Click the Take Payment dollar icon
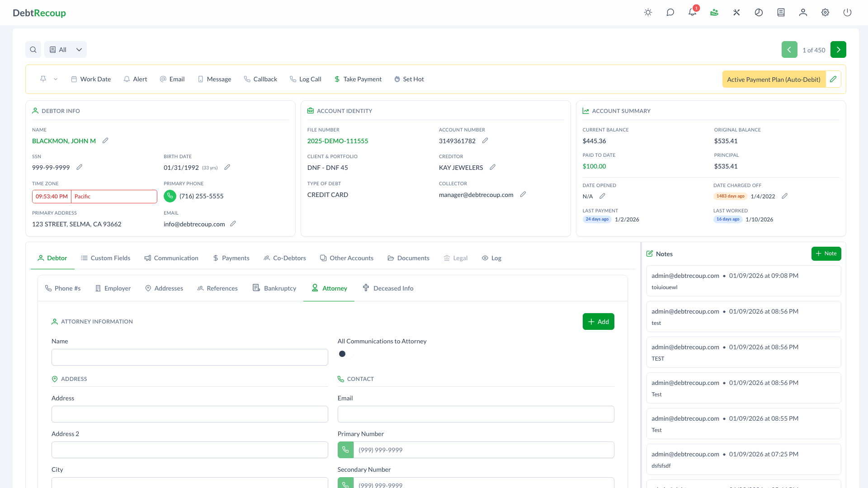The height and width of the screenshot is (488, 868). (x=337, y=79)
